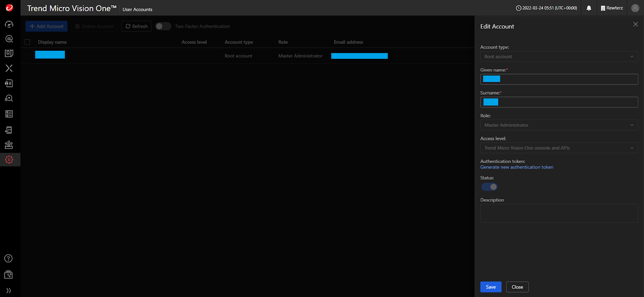Viewport: 644px width, 297px height.
Task: Click the Edit Account panel heading
Action: pos(497,27)
